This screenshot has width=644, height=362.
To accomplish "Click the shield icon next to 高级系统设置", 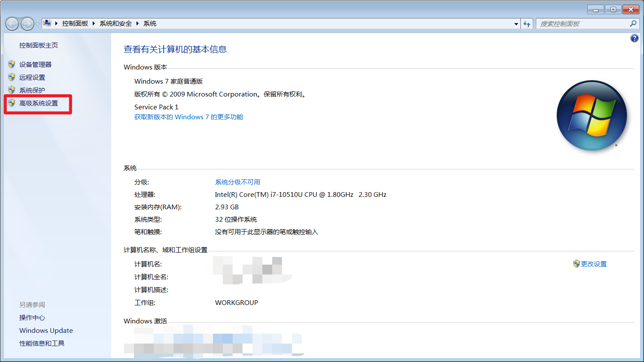I will (12, 103).
